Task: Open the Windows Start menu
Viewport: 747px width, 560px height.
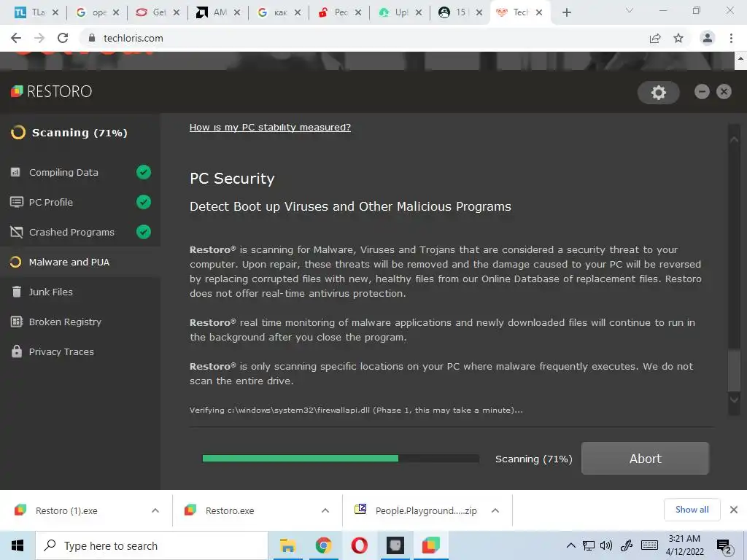Action: point(18,545)
